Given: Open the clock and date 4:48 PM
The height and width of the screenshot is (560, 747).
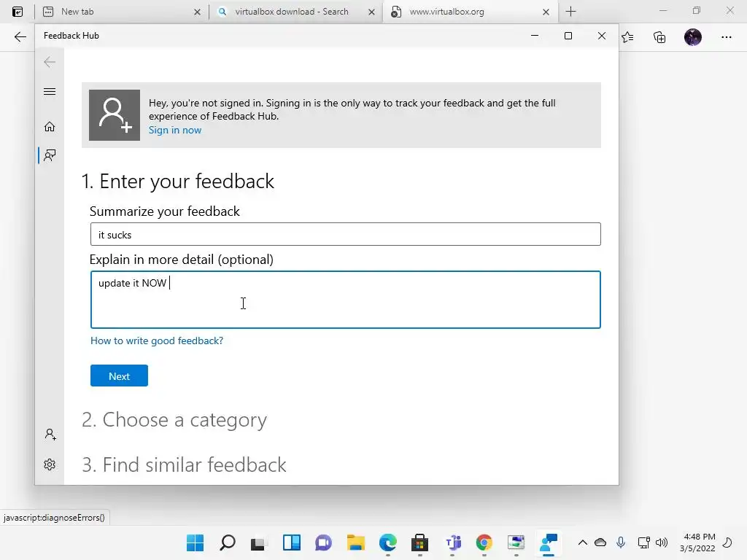Looking at the screenshot, I should click(697, 542).
